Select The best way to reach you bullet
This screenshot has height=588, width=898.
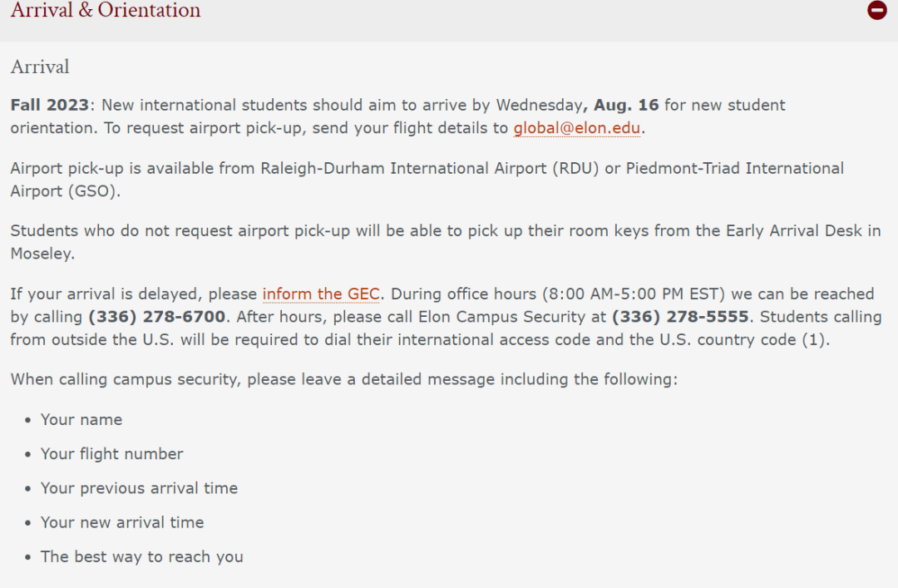[x=142, y=557]
